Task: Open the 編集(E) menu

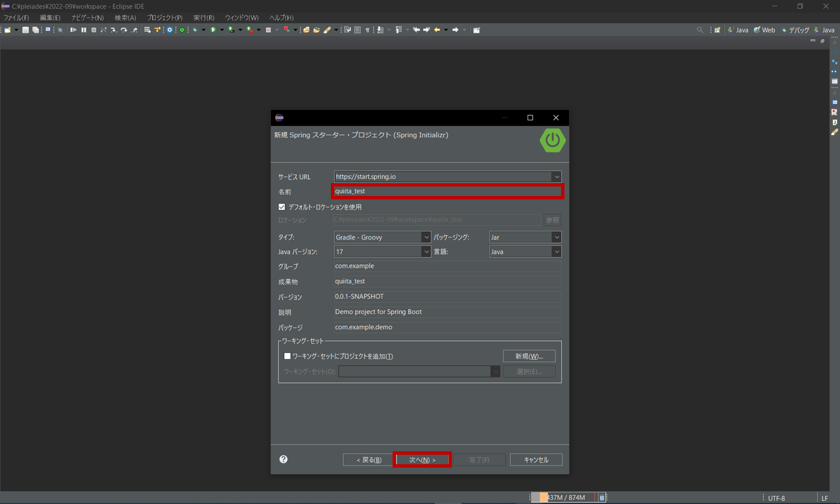Action: pos(50,17)
